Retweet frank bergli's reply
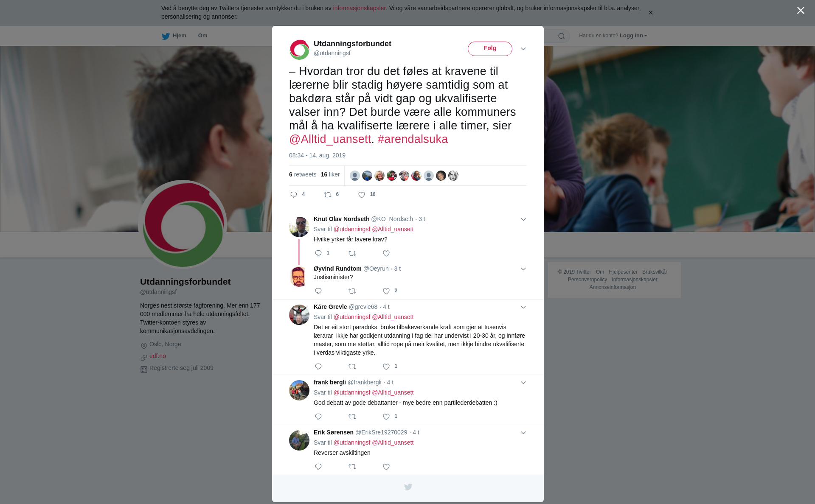 (352, 417)
